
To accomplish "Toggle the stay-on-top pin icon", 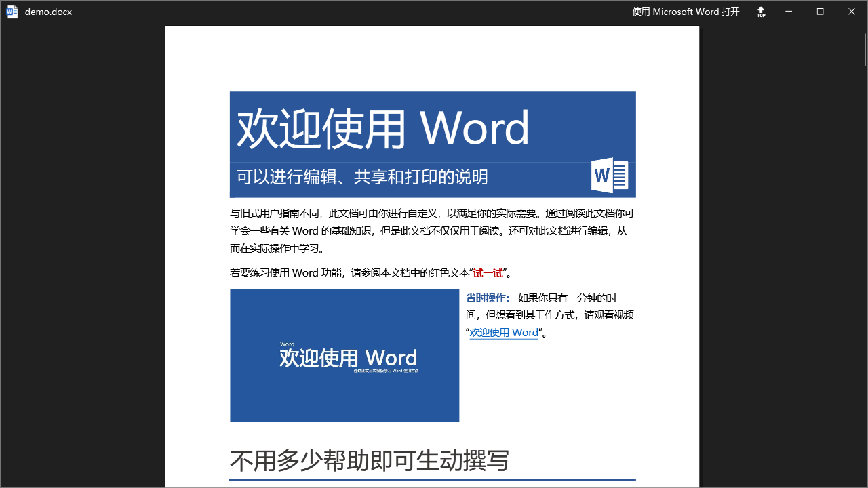I will (x=761, y=12).
